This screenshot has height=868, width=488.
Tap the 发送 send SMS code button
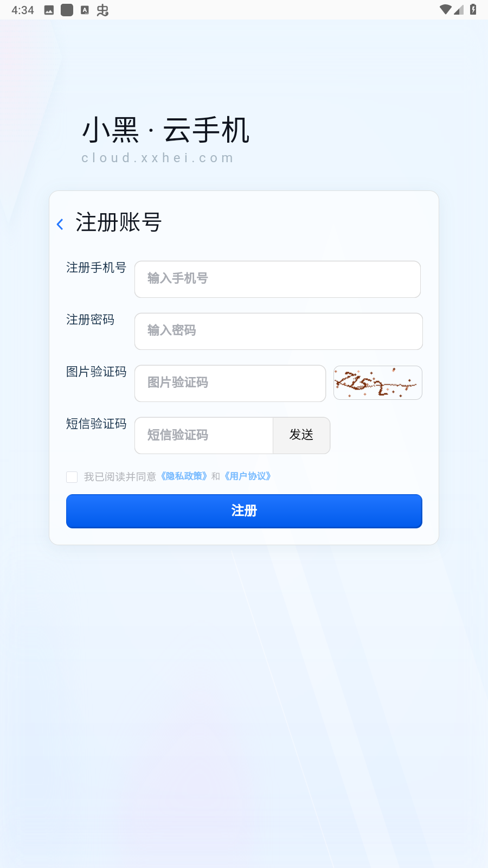tap(301, 435)
